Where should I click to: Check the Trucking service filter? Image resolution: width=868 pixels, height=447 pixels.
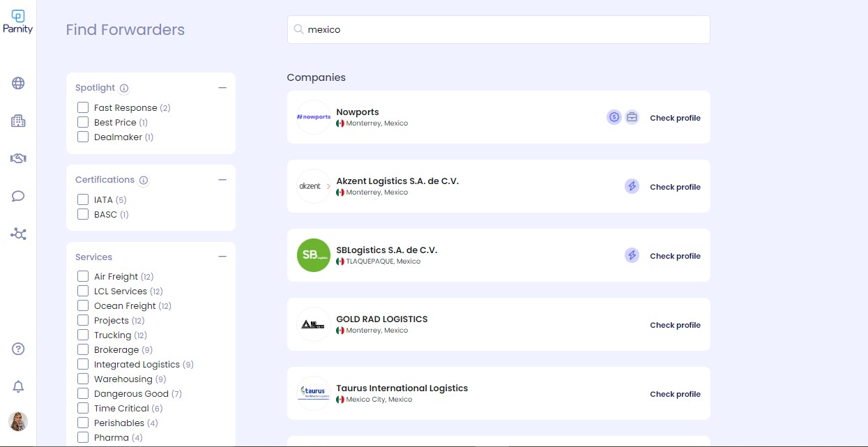(x=83, y=335)
